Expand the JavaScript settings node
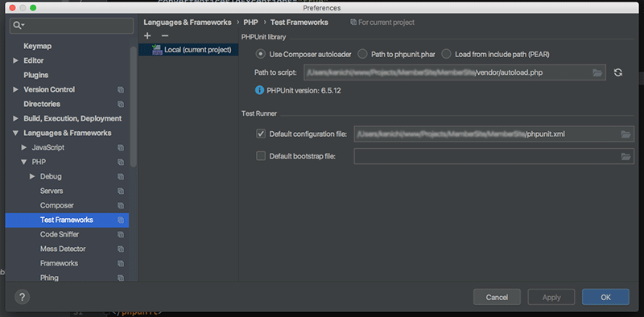Viewport: 644px width, 317px height. point(24,147)
